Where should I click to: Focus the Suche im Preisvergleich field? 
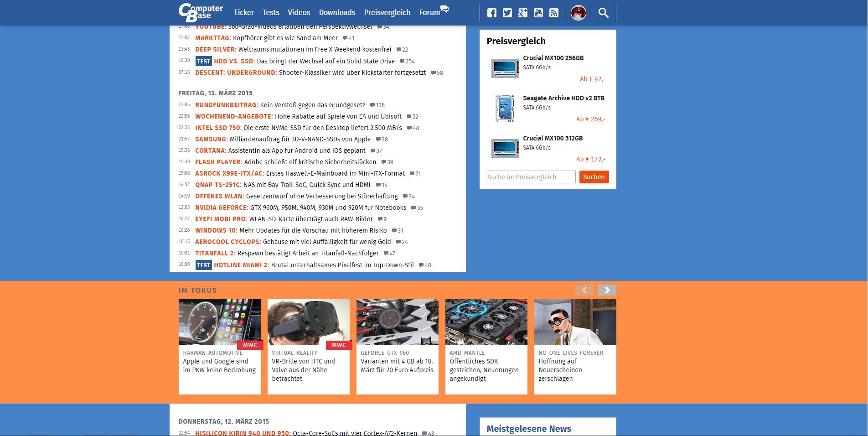(531, 177)
